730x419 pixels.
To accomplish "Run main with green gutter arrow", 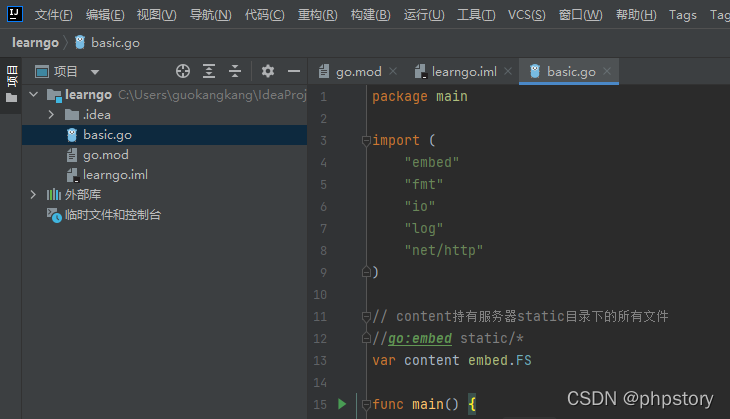I will [342, 404].
